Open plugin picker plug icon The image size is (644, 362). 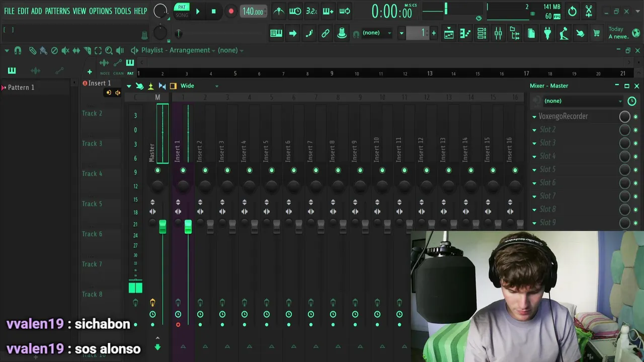[547, 33]
